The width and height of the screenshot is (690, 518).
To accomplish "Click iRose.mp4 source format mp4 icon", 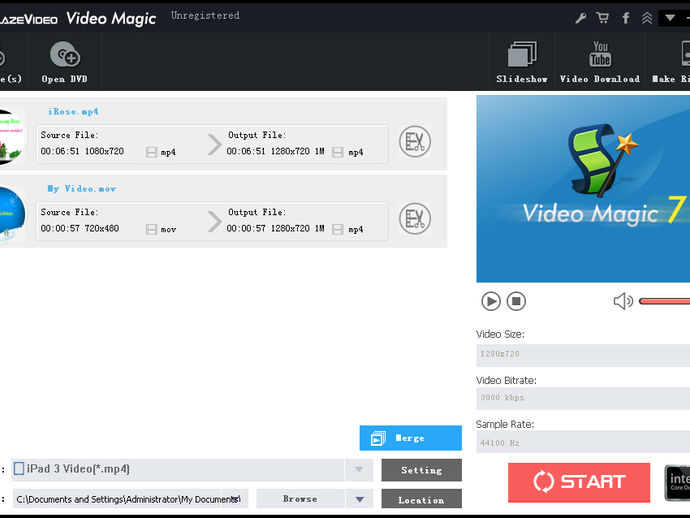I will pyautogui.click(x=151, y=152).
